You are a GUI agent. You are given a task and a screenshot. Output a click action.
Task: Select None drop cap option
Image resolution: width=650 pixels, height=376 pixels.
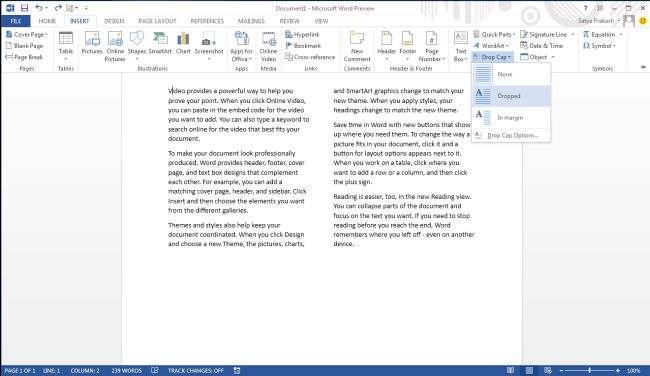point(511,74)
